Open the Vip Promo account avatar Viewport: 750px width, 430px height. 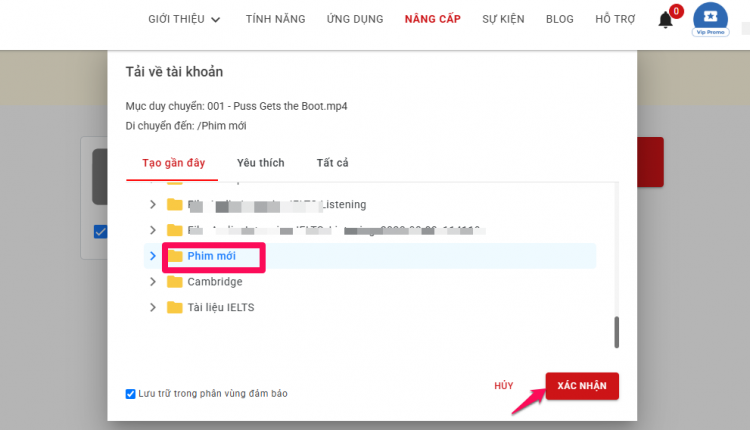pyautogui.click(x=710, y=19)
